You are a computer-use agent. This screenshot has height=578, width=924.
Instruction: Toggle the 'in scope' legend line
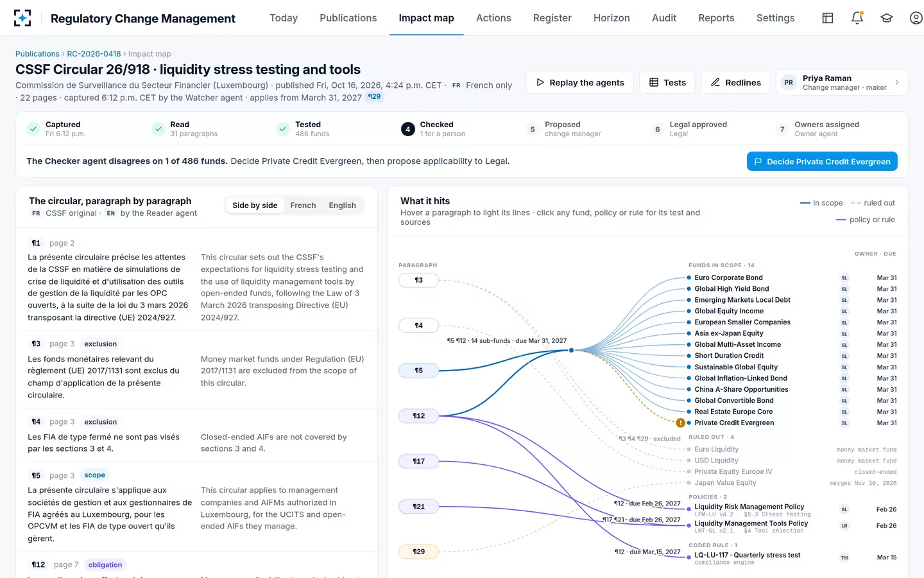821,203
